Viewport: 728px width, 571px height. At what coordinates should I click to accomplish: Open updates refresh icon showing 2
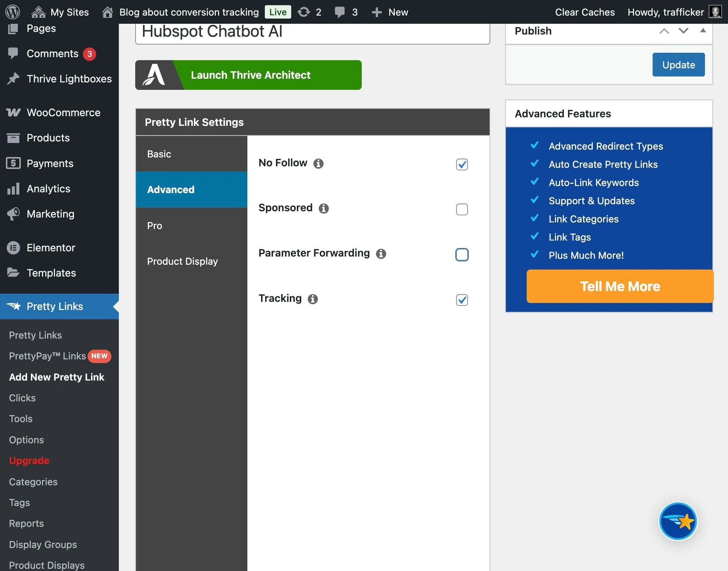pos(304,12)
